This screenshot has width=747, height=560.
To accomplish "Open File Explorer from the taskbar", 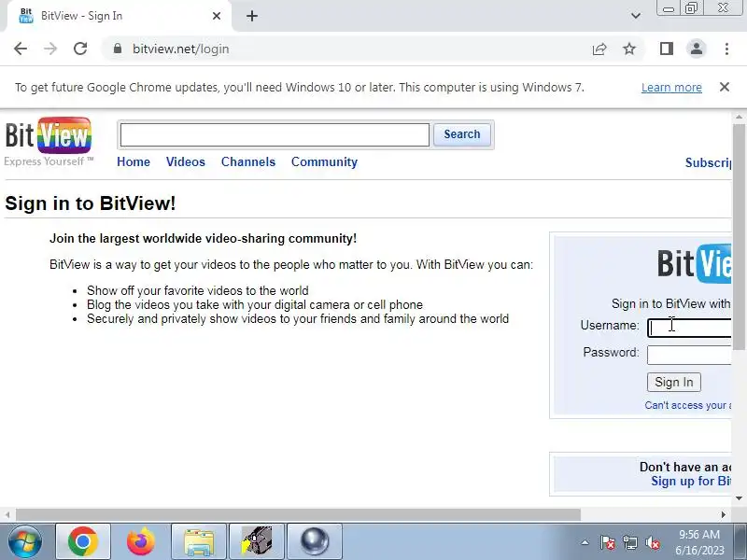I will pos(199,541).
